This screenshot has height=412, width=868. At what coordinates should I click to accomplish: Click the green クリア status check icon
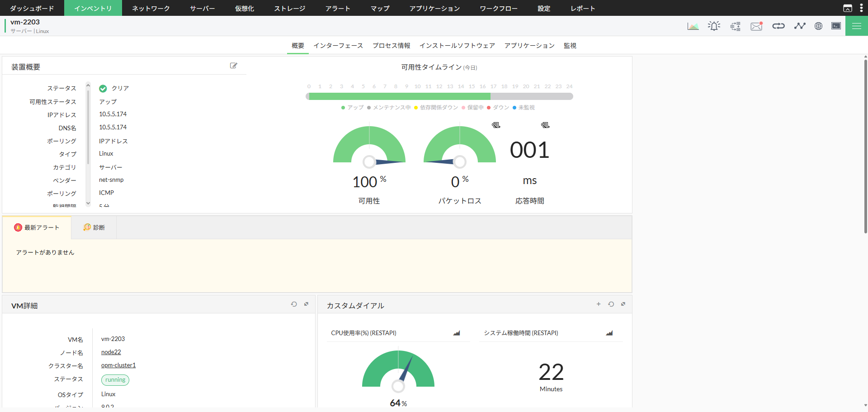[103, 89]
